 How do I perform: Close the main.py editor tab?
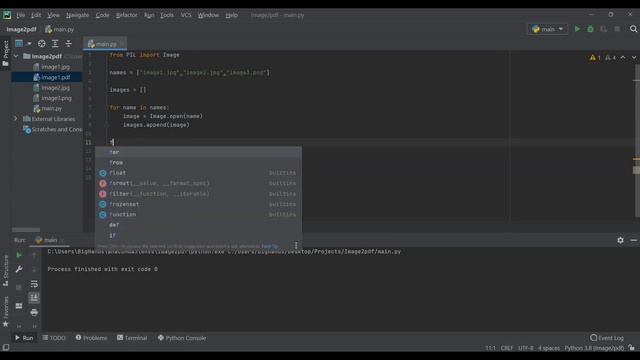[x=122, y=44]
